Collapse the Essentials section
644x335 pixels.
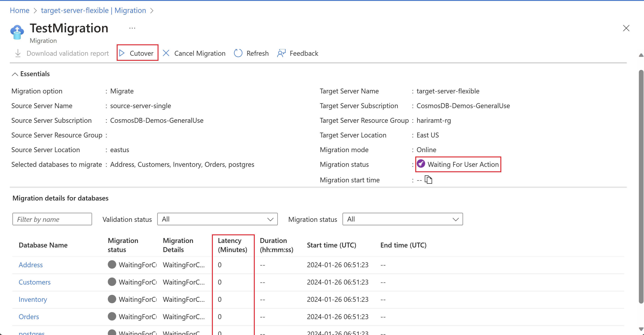15,74
